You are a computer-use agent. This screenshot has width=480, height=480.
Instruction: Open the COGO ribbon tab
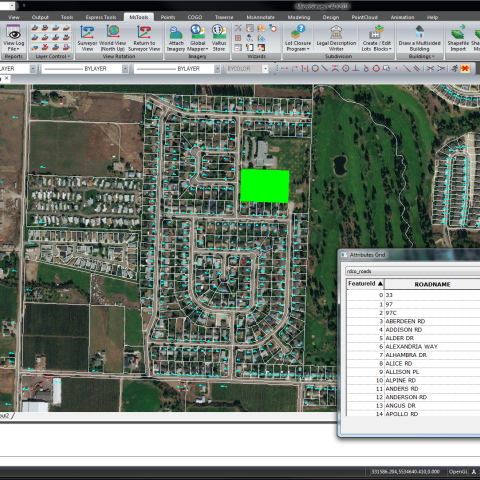point(195,17)
